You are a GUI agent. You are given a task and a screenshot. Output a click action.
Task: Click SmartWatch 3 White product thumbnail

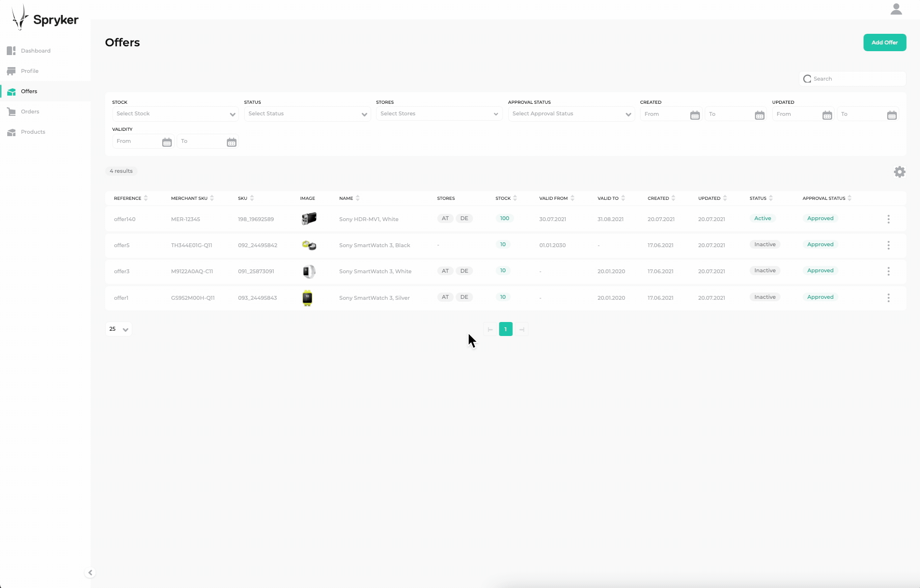click(x=309, y=271)
